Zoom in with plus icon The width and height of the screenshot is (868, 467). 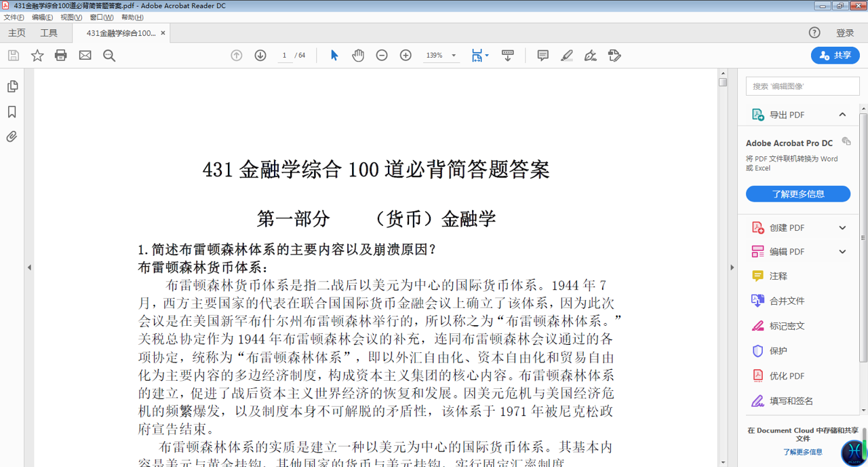(406, 56)
